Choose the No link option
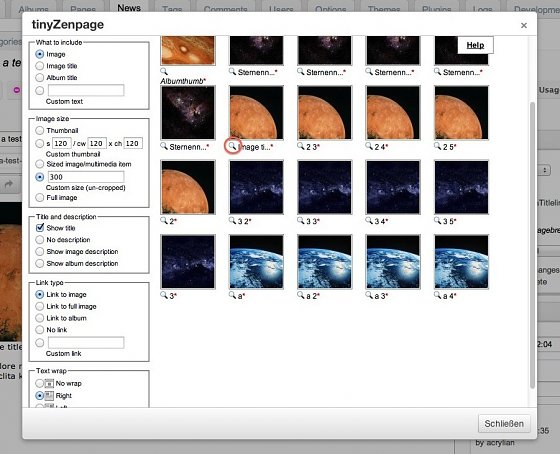Image resolution: width=560 pixels, height=454 pixels. point(40,330)
